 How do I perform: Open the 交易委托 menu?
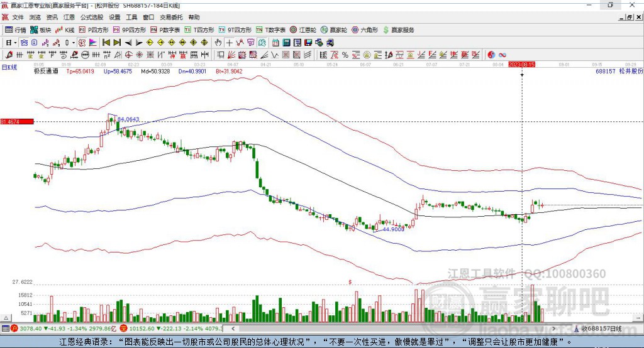pos(171,17)
